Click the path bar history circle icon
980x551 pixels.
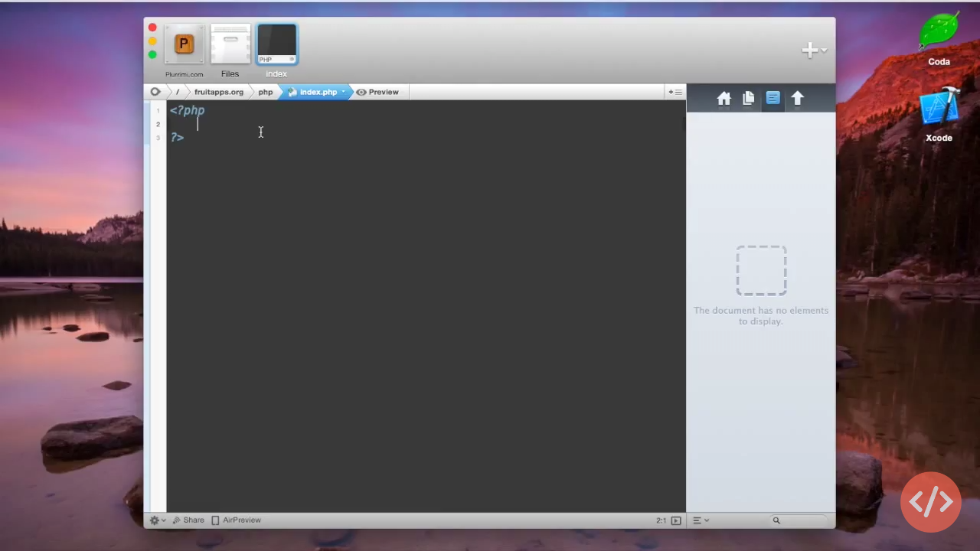click(155, 92)
